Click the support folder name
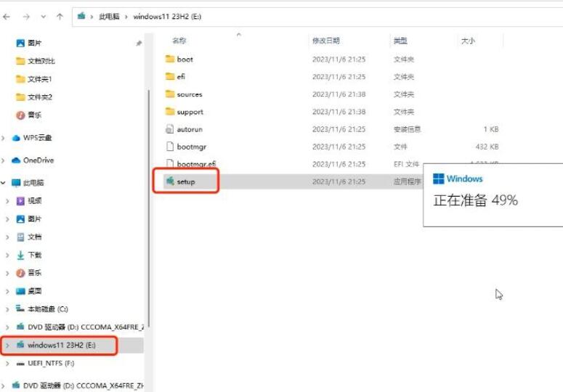 point(190,112)
